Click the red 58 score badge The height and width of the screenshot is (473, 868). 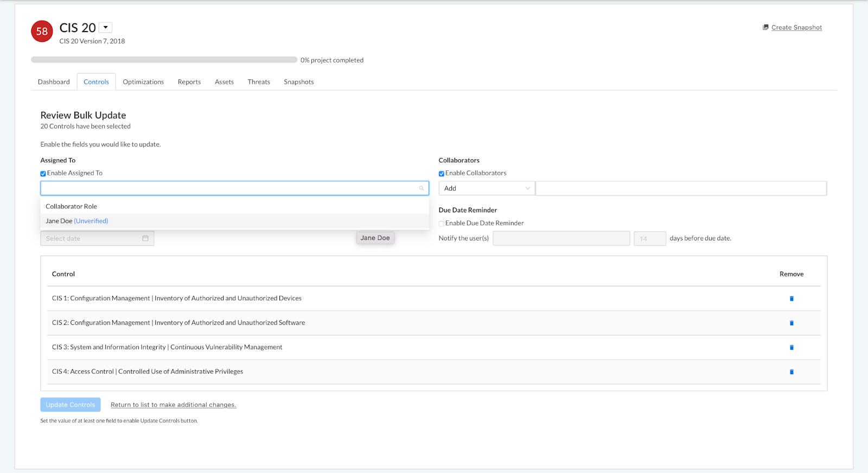point(42,31)
